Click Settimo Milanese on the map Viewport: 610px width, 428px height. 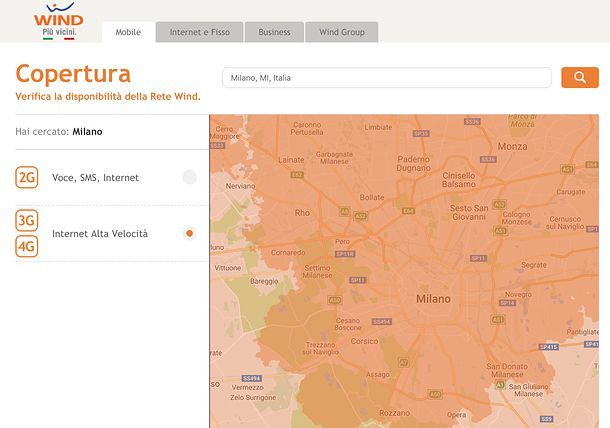tap(317, 272)
